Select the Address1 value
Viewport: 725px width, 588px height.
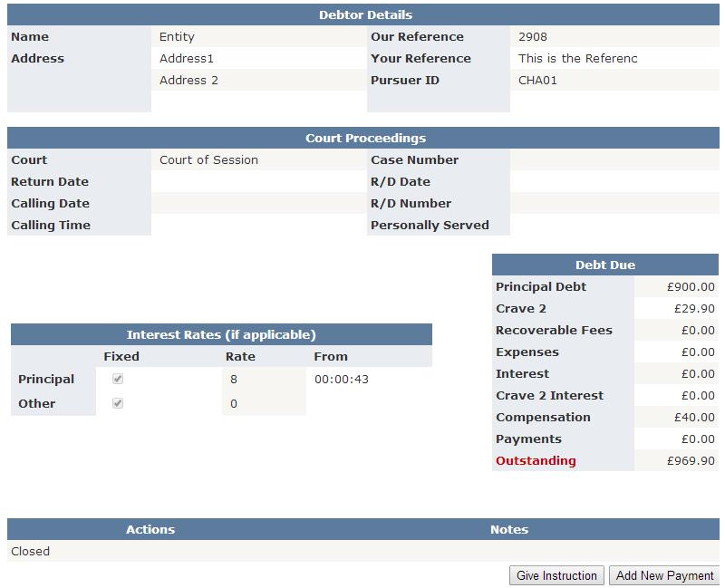[x=187, y=59]
